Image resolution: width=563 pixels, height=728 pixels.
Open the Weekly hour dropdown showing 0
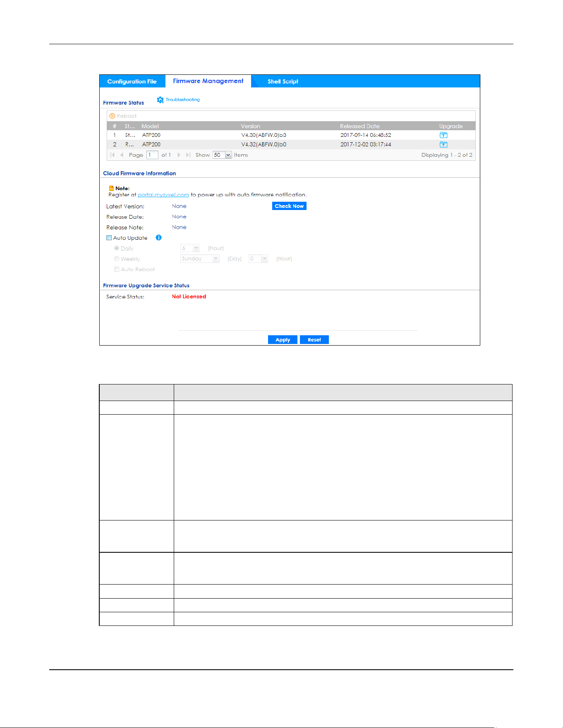point(258,259)
